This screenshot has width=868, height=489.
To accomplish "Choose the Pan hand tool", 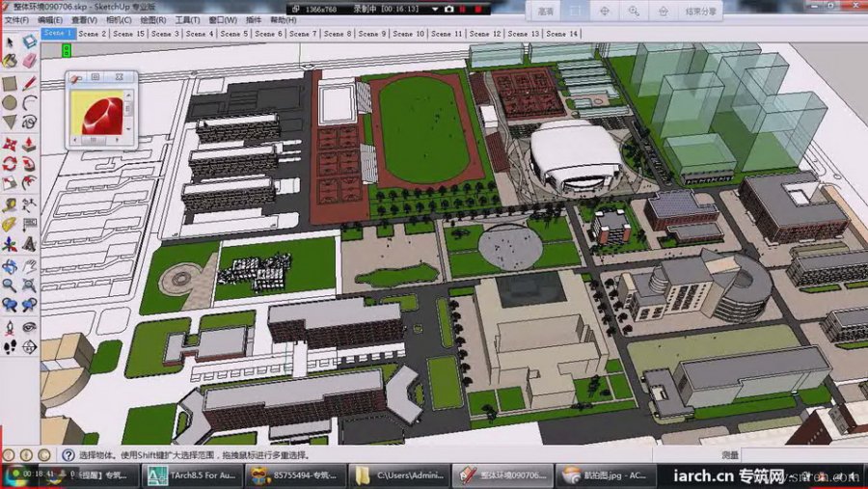I will point(29,266).
